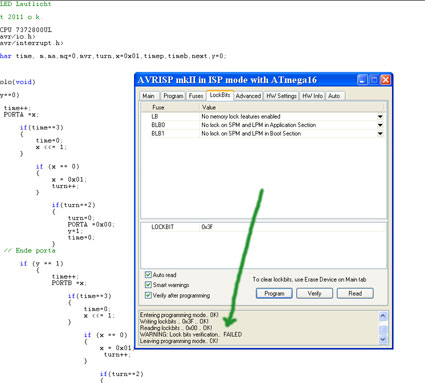Expand the BLB0 value dropdown
The height and width of the screenshot is (383, 425).
click(380, 125)
